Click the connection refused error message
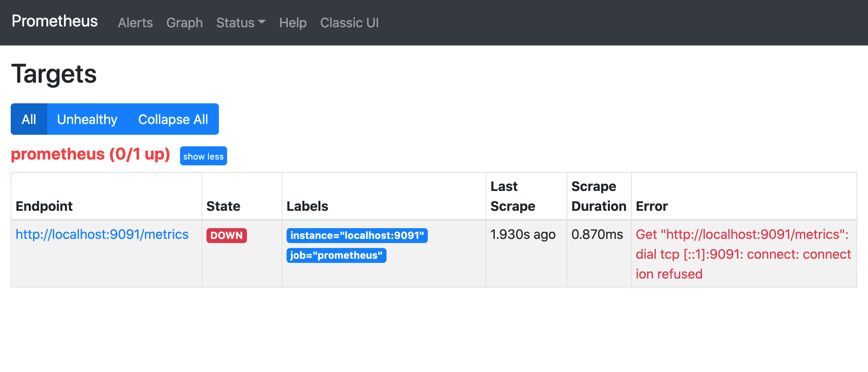868x372 pixels. point(743,254)
